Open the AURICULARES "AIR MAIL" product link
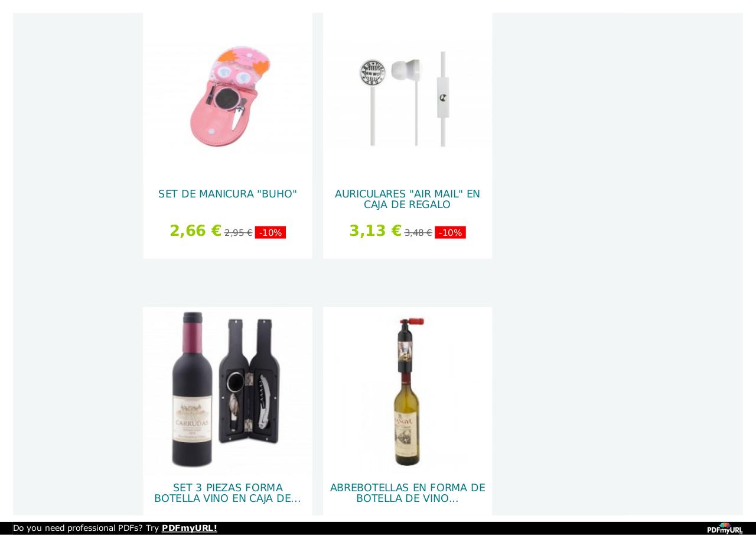This screenshot has height=535, width=756. [x=408, y=199]
